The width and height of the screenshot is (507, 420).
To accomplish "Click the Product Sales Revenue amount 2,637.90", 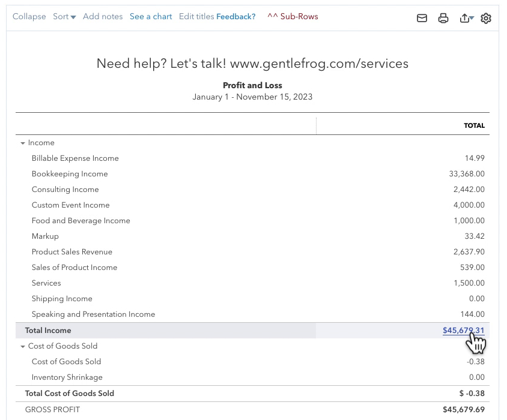I will tap(469, 251).
